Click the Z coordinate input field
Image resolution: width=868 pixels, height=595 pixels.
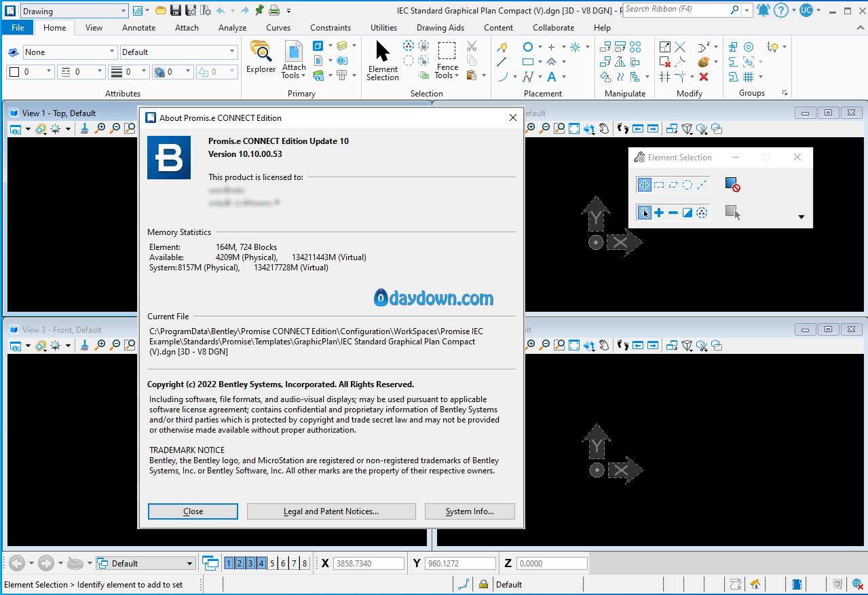552,564
